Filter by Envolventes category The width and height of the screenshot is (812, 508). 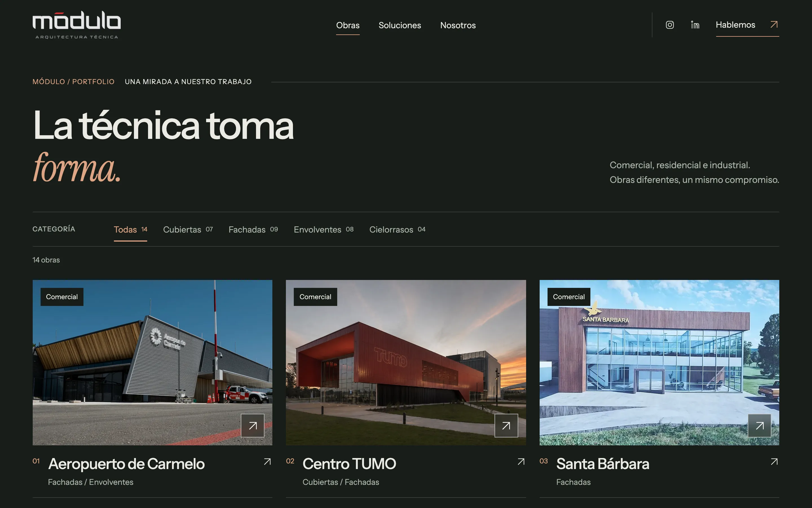point(323,229)
